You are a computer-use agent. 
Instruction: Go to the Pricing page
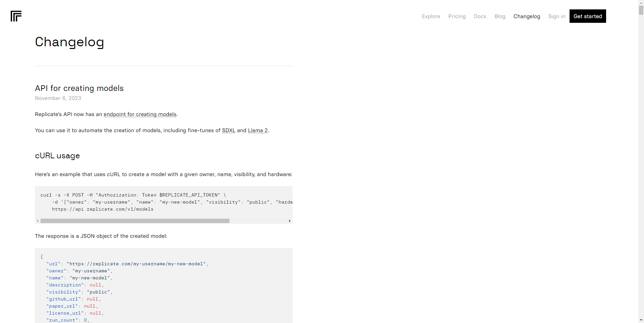click(457, 16)
